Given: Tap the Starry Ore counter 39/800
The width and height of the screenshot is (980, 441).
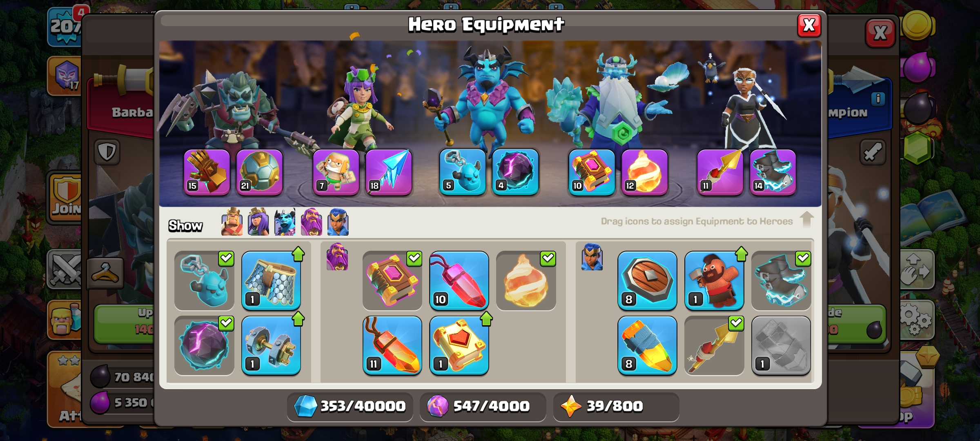Looking at the screenshot, I should click(616, 406).
